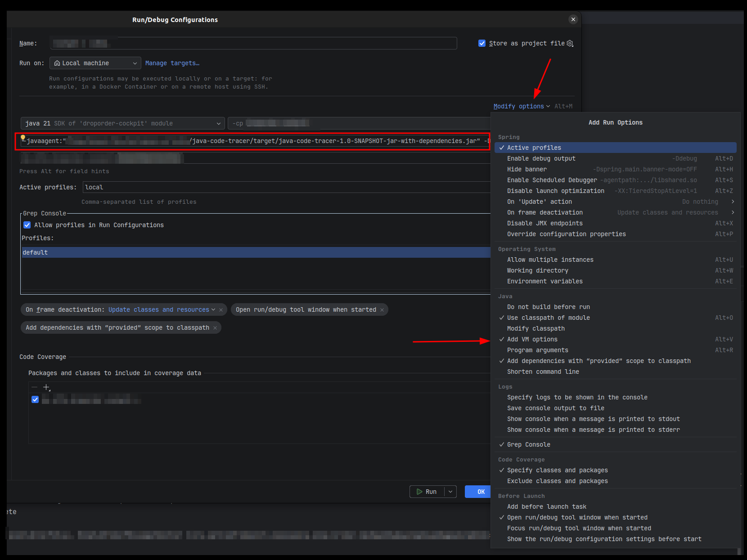Select Hide banner option
Screen dimensions: 747x560
point(615,169)
